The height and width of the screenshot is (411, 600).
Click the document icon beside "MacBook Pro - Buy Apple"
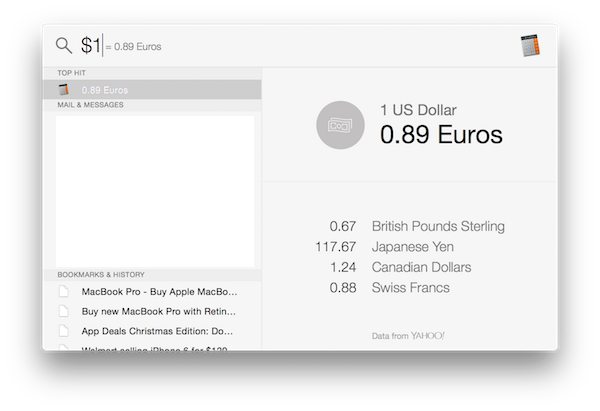[65, 292]
